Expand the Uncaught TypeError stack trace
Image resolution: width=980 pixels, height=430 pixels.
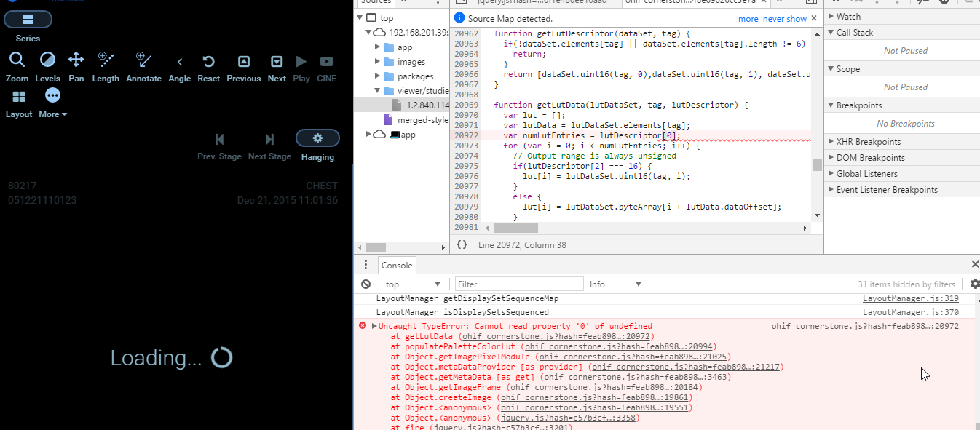374,326
